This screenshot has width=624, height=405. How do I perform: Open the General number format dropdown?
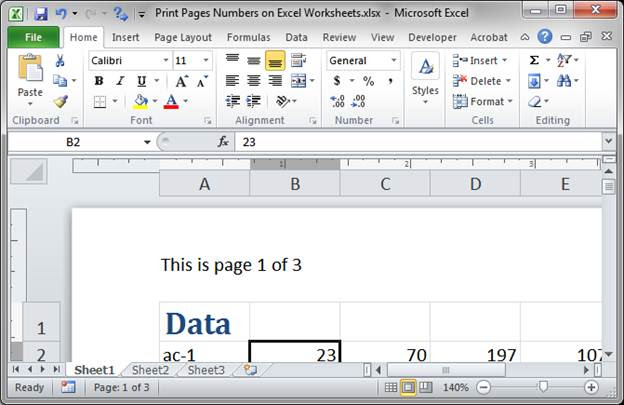click(394, 60)
